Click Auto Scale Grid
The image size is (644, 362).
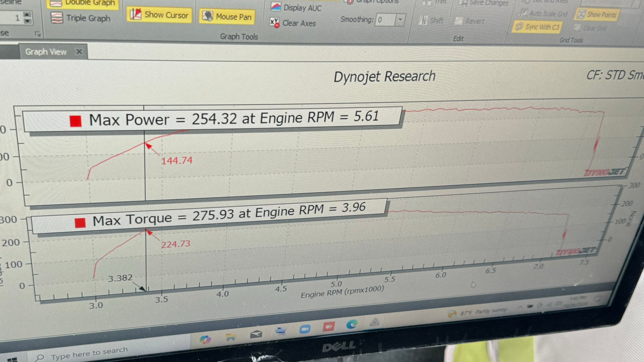(543, 14)
